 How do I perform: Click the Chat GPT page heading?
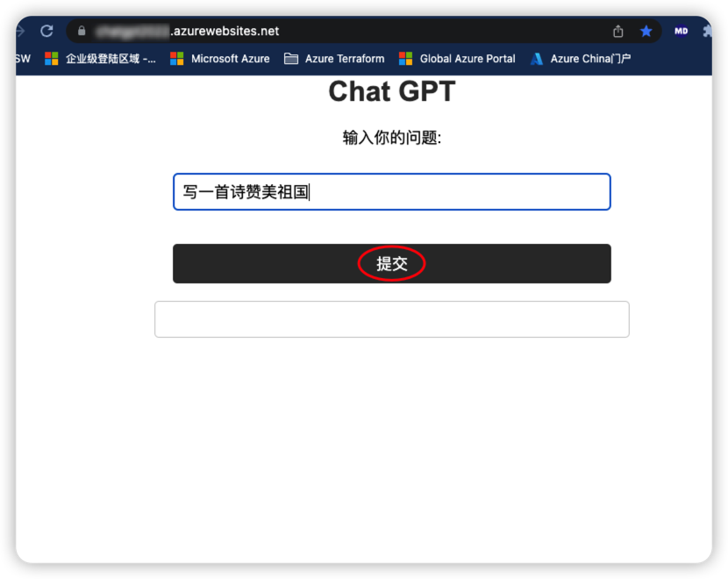click(x=392, y=91)
